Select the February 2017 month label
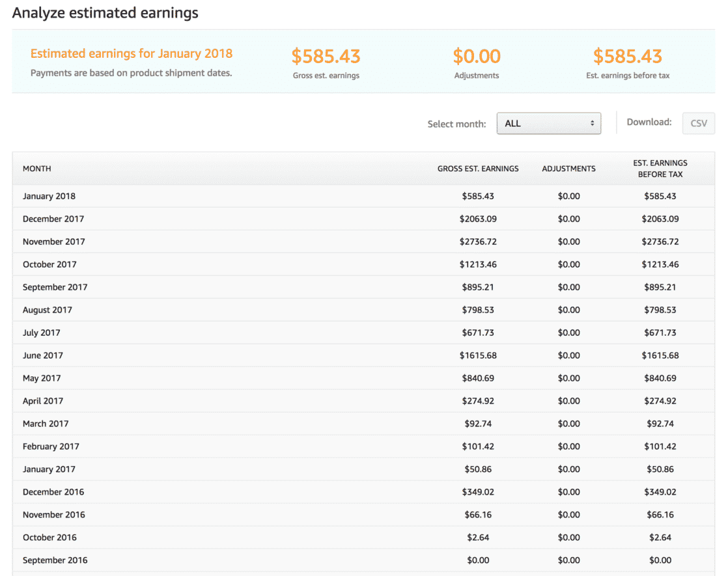The height and width of the screenshot is (576, 728). [51, 446]
